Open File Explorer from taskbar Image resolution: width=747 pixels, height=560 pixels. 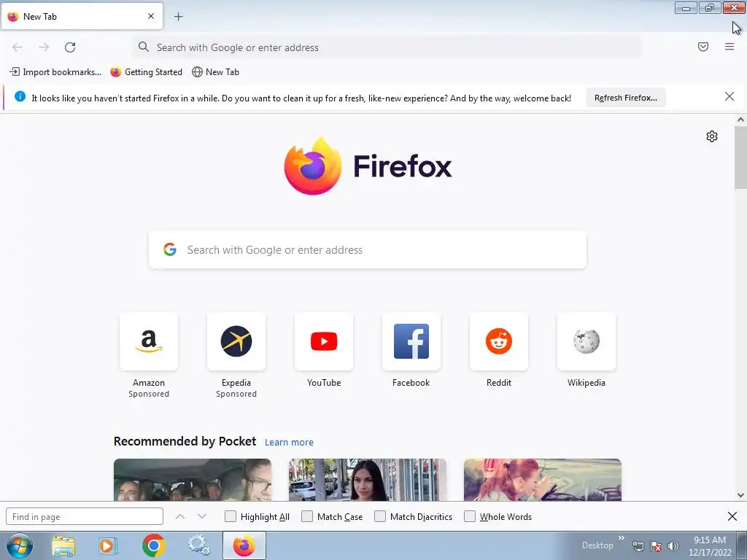(63, 545)
